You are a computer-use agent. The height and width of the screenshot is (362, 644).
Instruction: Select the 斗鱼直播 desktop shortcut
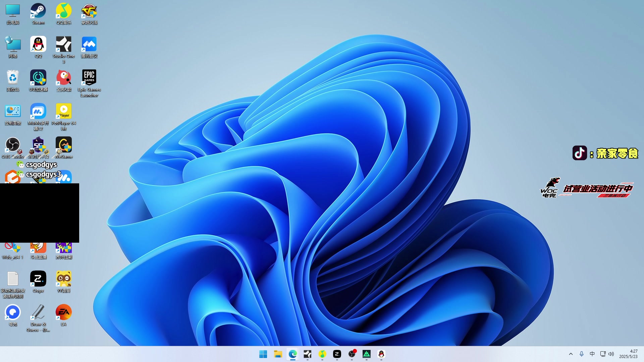pos(38,251)
